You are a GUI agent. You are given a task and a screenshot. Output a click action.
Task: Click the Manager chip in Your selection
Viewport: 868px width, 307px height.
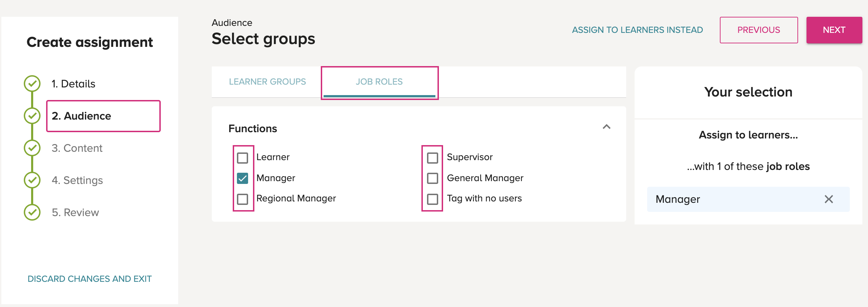click(748, 199)
